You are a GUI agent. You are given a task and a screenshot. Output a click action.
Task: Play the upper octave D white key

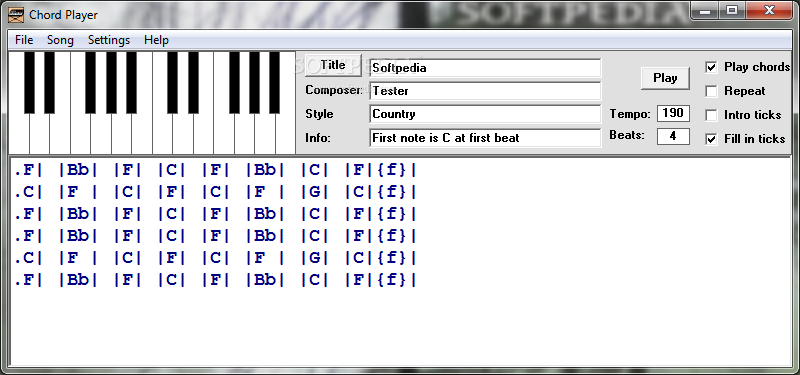[x=183, y=134]
